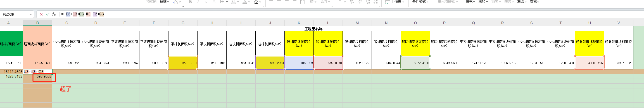Select cell with value -593.9553
The width and height of the screenshot is (644, 108).
(38, 76)
